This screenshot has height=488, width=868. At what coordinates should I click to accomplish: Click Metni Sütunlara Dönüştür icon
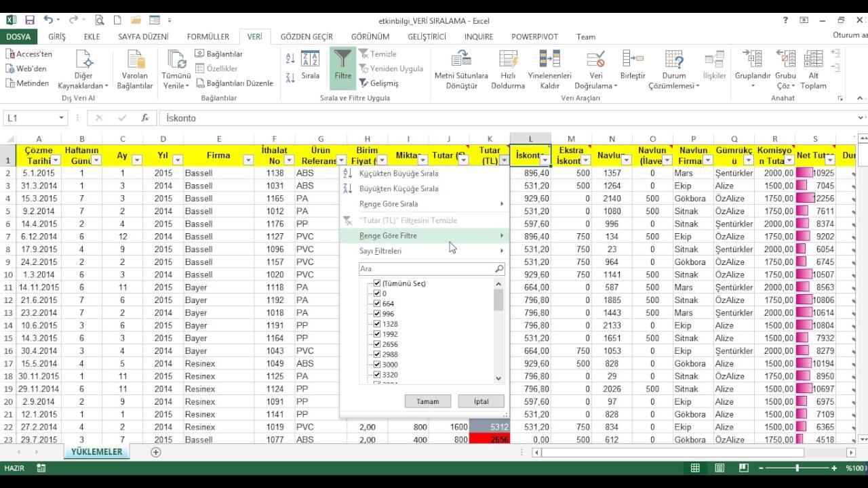pyautogui.click(x=461, y=59)
